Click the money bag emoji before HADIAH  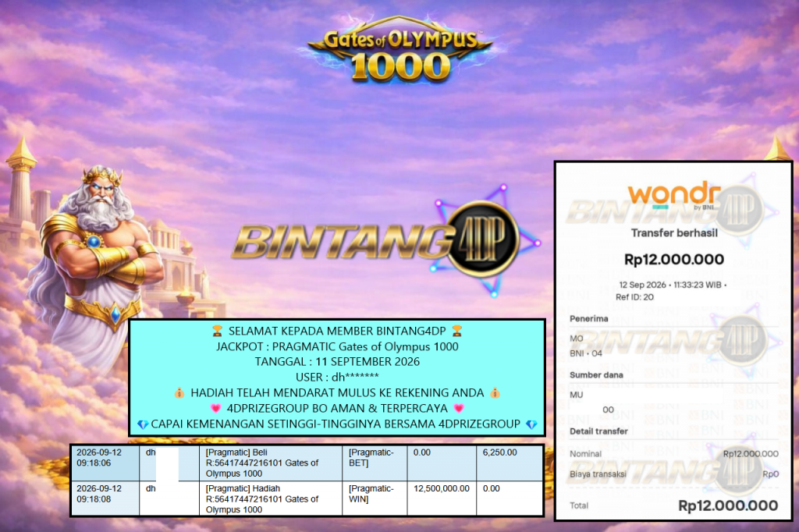tap(179, 393)
